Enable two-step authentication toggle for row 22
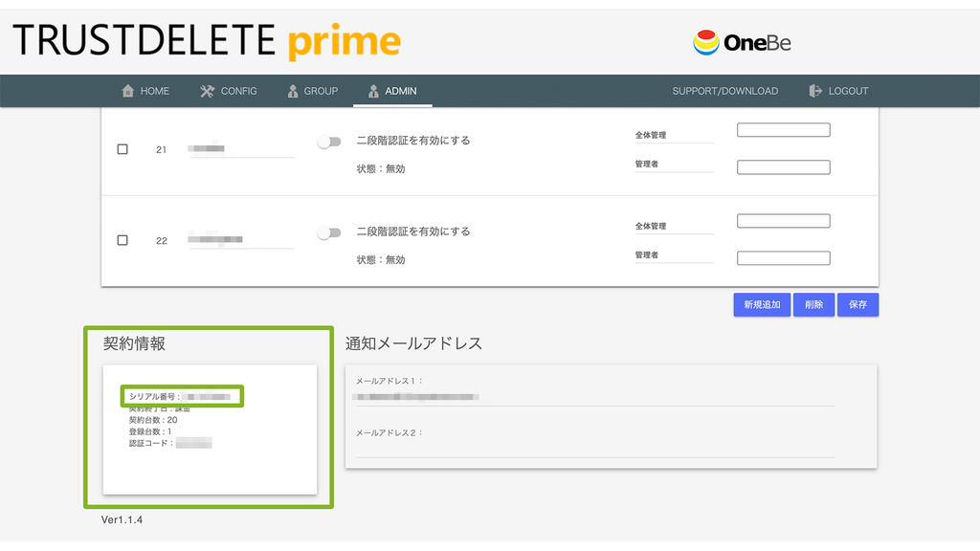980x551 pixels. (x=329, y=233)
